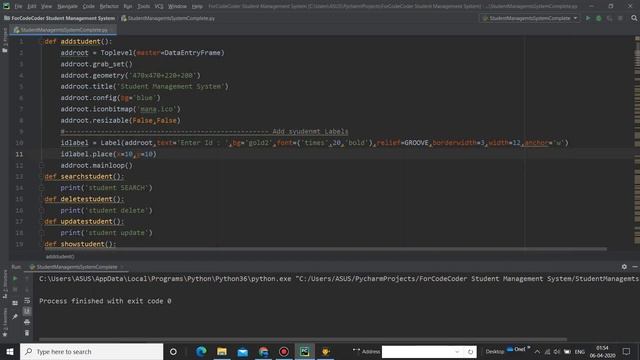This screenshot has height=360, width=640.
Task: Collapse fold marker at deletestudent definition
Action: click(41, 199)
